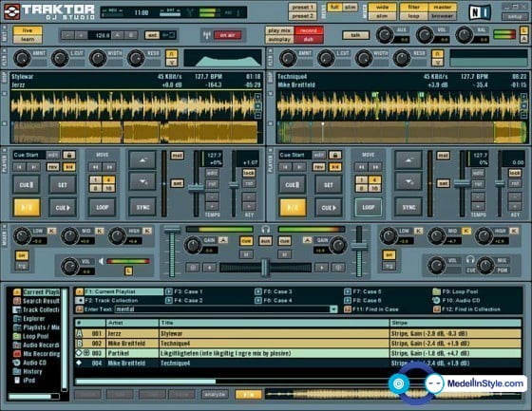Click crossfader right nudge arrow
532x411 pixels.
coord(321,268)
